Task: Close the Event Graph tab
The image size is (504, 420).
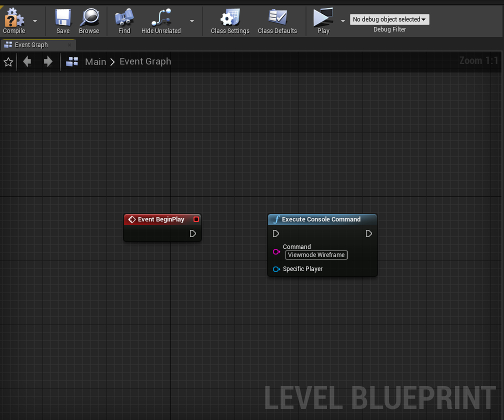Action: (69, 45)
